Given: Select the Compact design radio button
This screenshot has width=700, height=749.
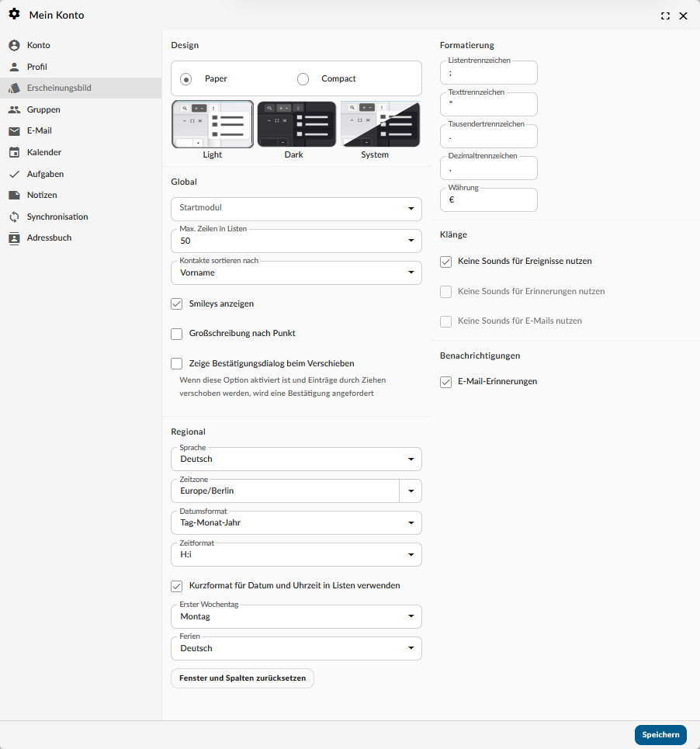Looking at the screenshot, I should click(303, 79).
